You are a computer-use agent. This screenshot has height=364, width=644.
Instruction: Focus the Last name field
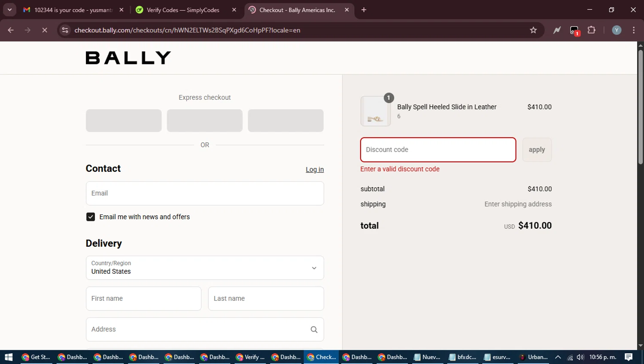[x=266, y=299]
